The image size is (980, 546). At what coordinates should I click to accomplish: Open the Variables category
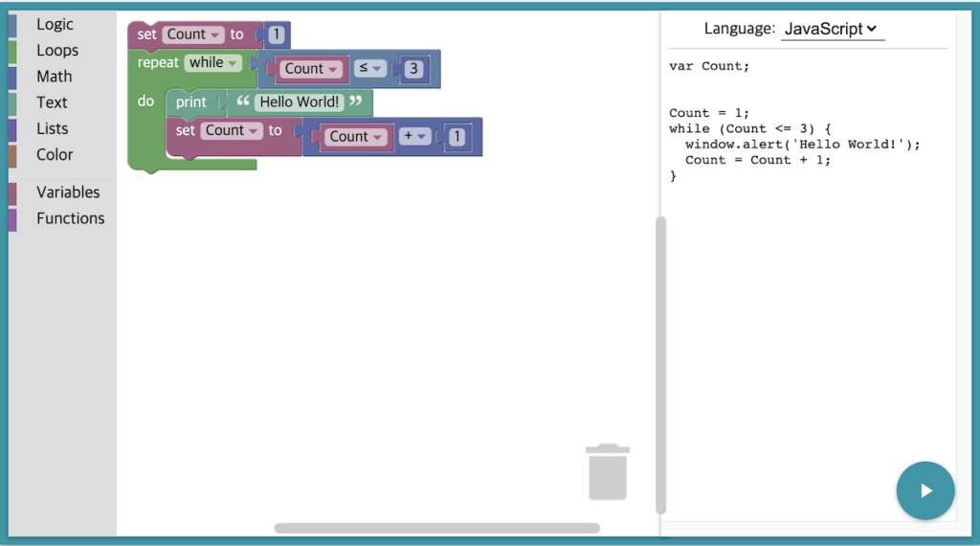68,192
